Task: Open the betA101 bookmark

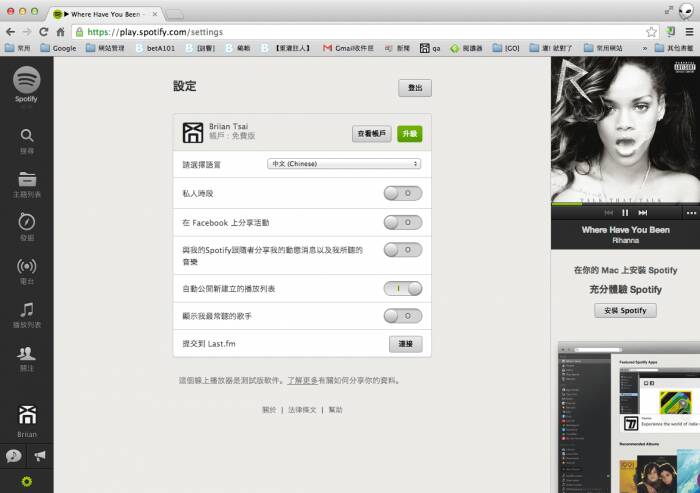Action: (155, 48)
